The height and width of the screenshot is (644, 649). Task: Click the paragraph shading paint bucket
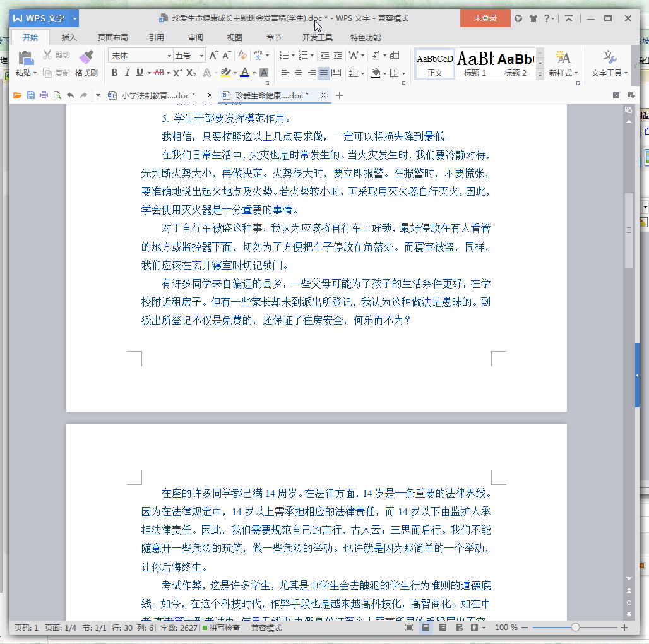pos(376,73)
